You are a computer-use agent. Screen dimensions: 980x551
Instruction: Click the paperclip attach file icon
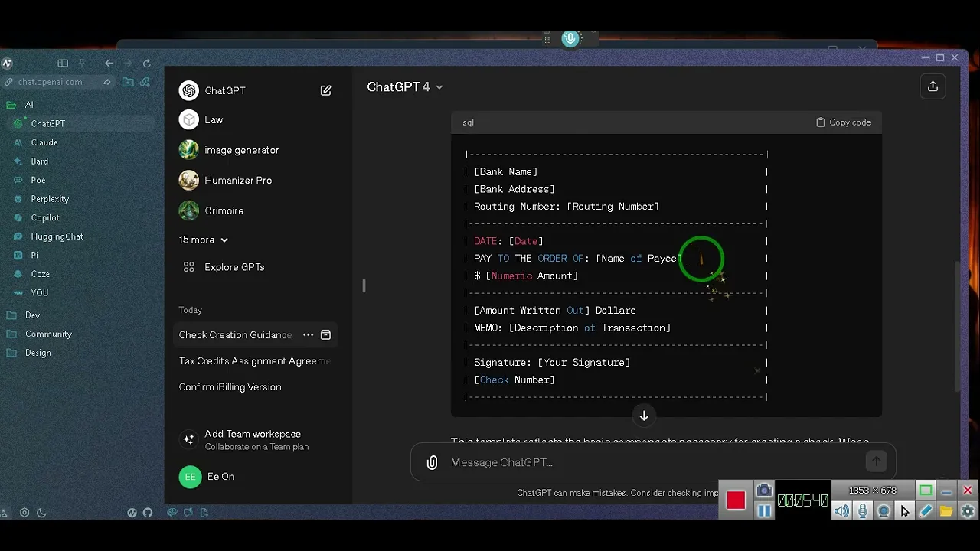click(432, 462)
